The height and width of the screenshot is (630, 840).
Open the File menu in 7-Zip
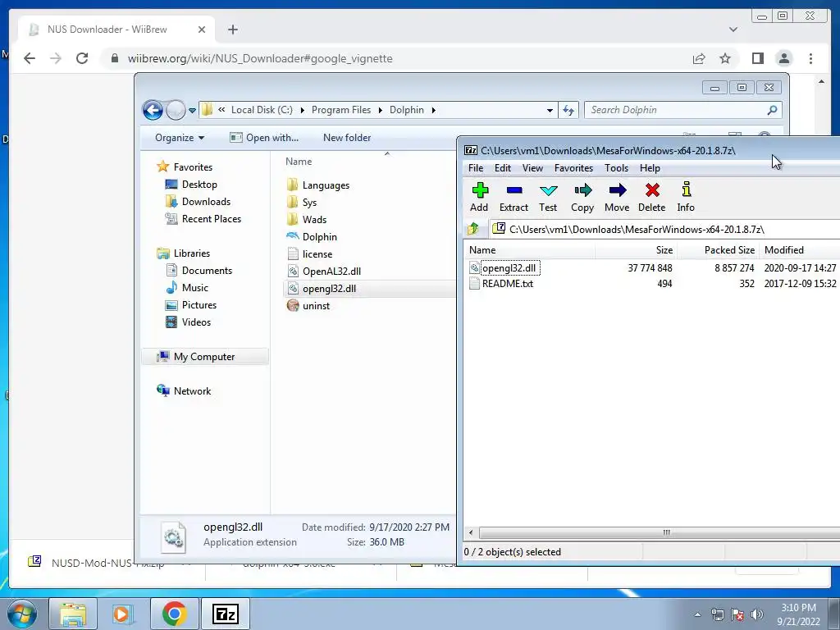[x=476, y=168]
